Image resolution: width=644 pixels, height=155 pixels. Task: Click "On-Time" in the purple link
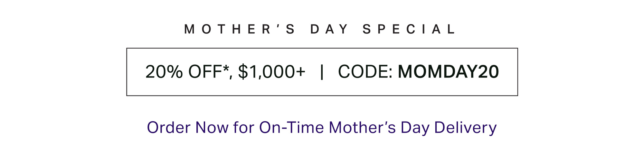click(291, 128)
